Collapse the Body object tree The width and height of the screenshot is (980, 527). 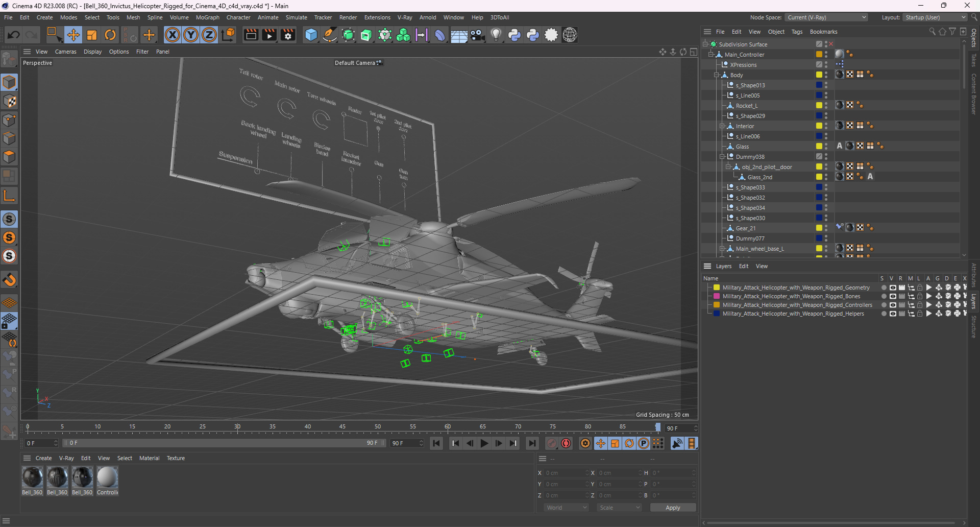pos(717,75)
